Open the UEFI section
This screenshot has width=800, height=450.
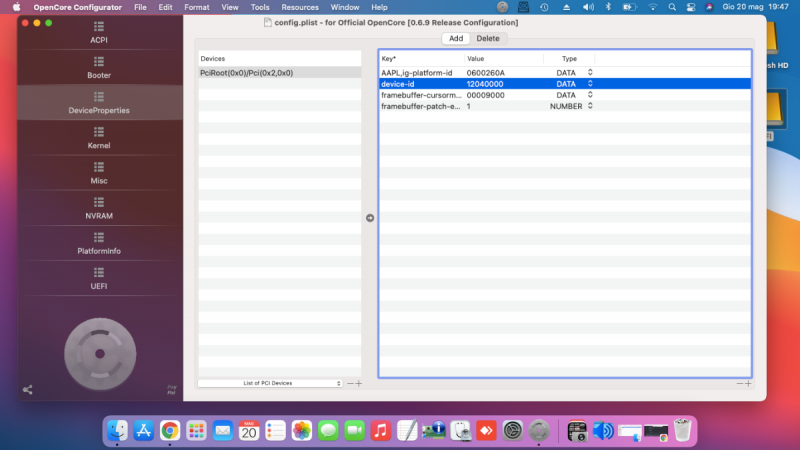[99, 278]
